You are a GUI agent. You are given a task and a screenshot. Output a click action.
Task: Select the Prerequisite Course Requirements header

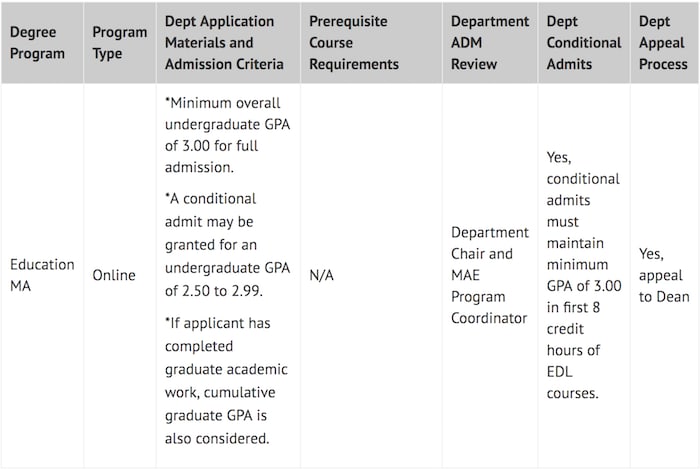point(371,43)
